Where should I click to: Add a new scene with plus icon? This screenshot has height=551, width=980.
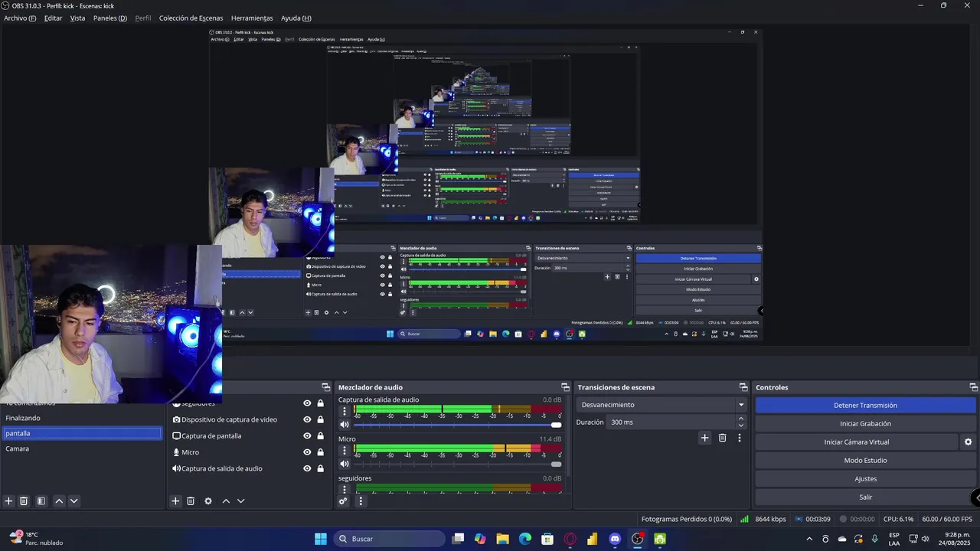(x=9, y=501)
